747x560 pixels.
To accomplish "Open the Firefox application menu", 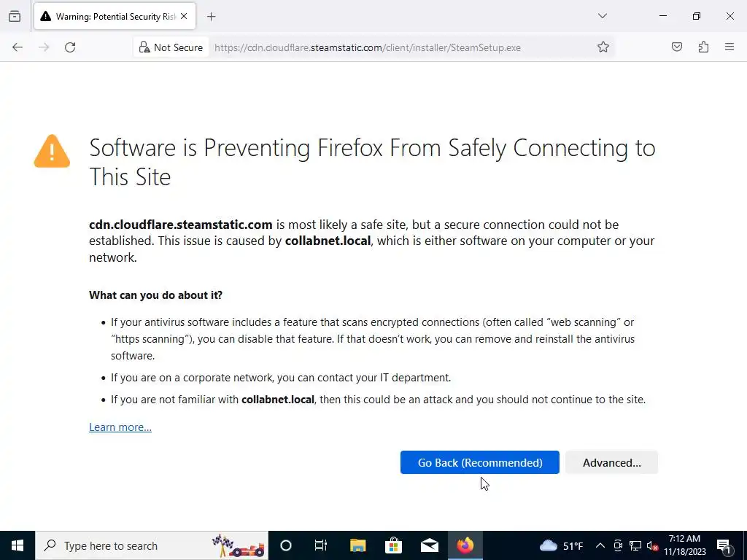I will (x=729, y=47).
